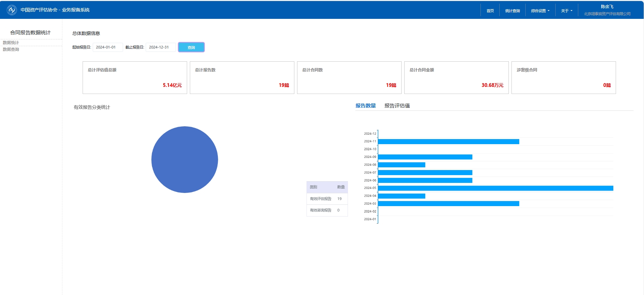
Task: Open the 统计查询 menu item
Action: coord(512,11)
